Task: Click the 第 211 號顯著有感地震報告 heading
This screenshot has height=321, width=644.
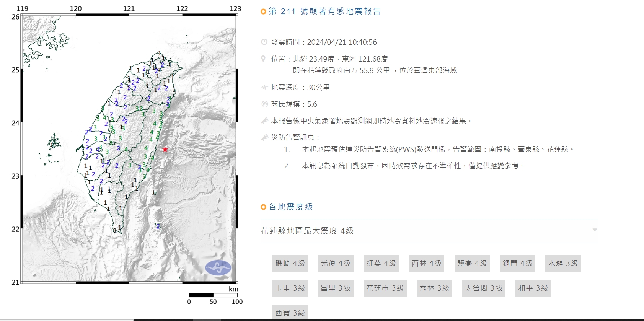Action: (x=324, y=11)
